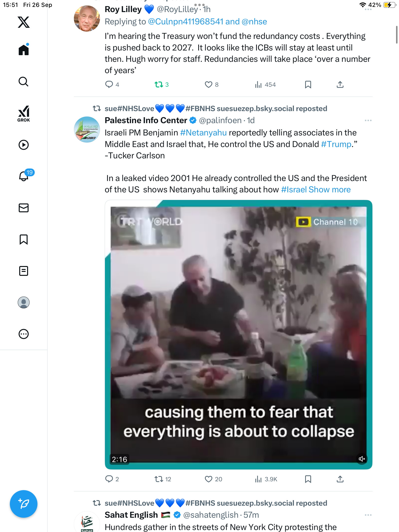Bookmark Roy Lilley's reply
This screenshot has width=399, height=532.
point(308,84)
